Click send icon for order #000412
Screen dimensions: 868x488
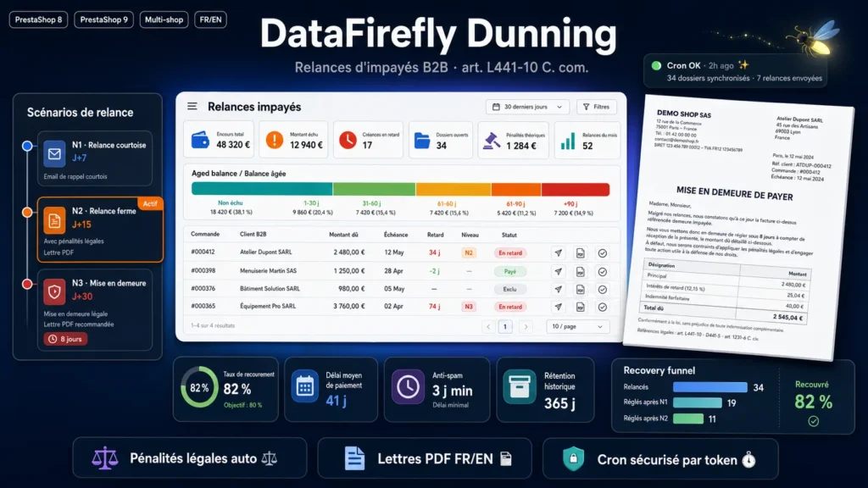pos(558,252)
